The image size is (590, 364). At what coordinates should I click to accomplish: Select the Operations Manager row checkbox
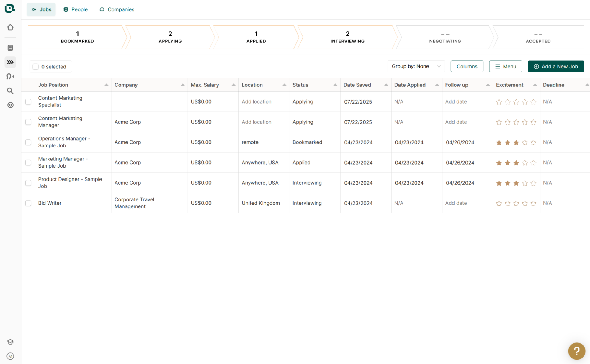pos(28,142)
